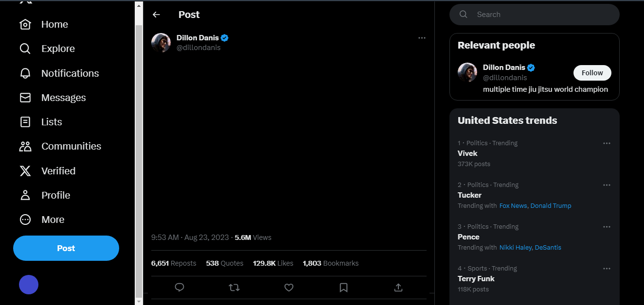The width and height of the screenshot is (644, 305).
Task: Like the post with heart icon
Action: [289, 288]
